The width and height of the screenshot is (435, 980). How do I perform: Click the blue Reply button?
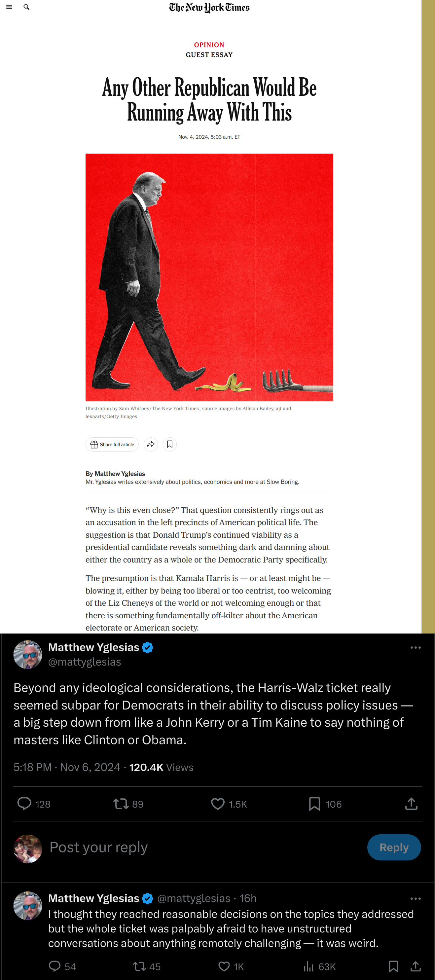point(394,848)
